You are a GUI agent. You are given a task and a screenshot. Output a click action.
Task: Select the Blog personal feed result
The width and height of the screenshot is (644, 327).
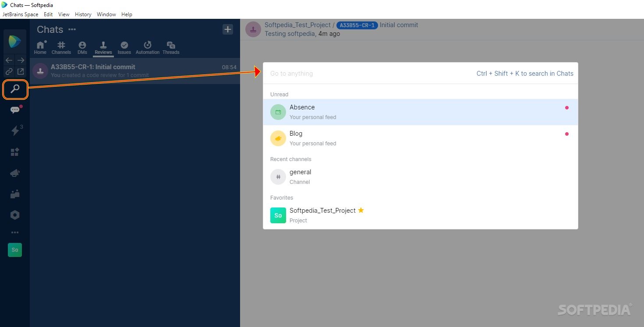coord(421,138)
